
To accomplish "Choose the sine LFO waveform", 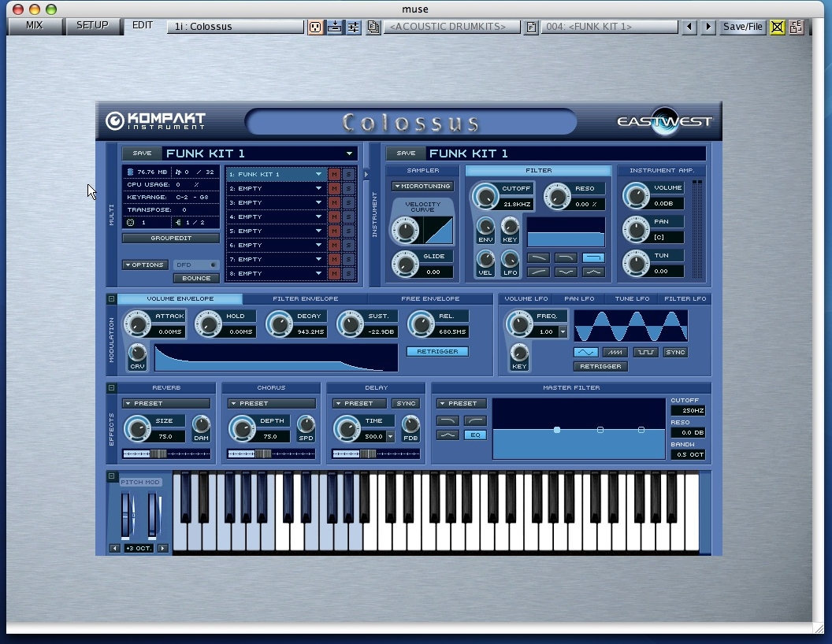I will pyautogui.click(x=586, y=352).
